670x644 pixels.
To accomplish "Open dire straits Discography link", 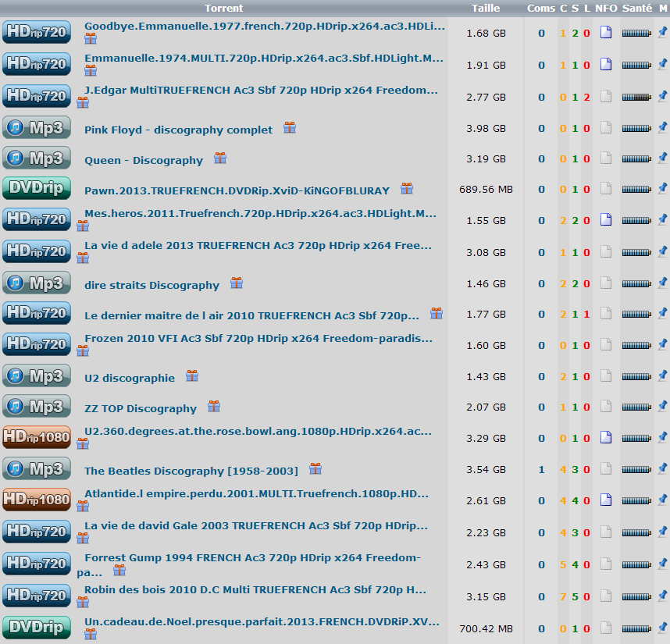I will pyautogui.click(x=151, y=285).
